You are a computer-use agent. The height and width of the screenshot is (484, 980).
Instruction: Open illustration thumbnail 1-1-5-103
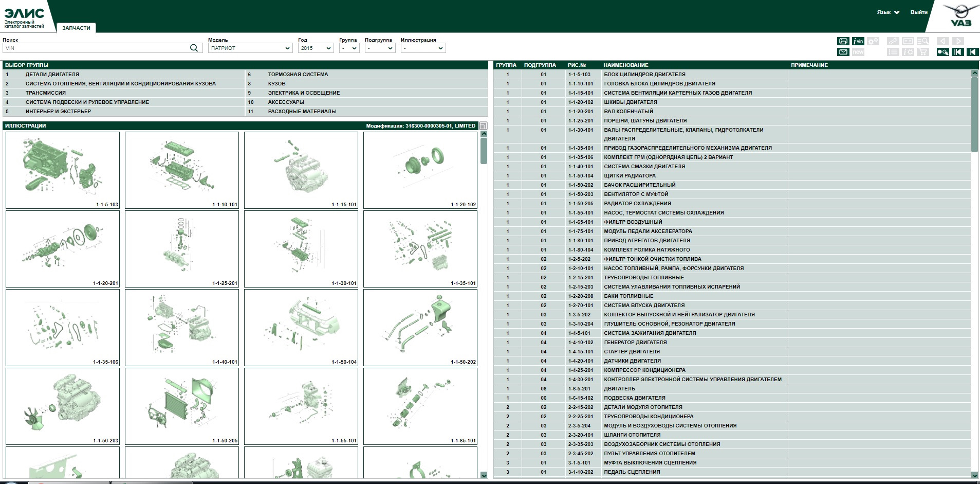click(x=63, y=170)
